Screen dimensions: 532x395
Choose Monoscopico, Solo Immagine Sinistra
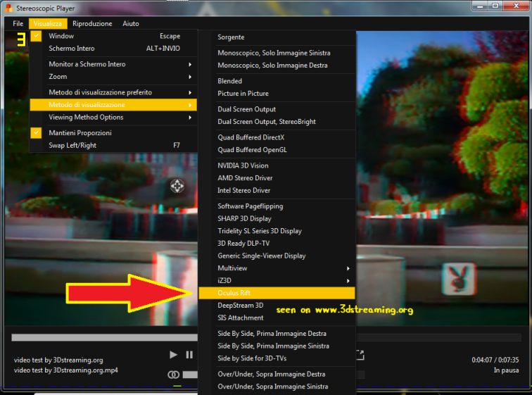click(x=277, y=53)
